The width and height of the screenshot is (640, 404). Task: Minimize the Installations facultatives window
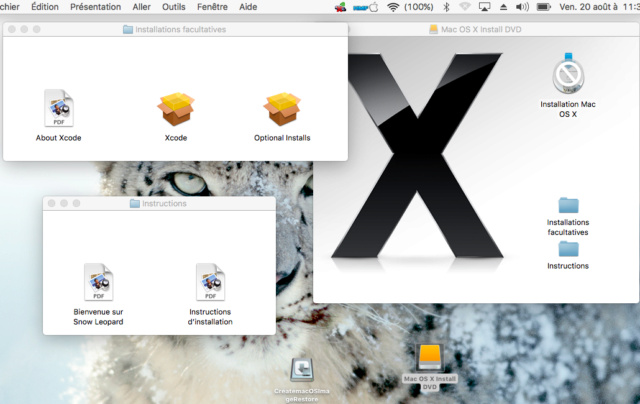[24, 29]
